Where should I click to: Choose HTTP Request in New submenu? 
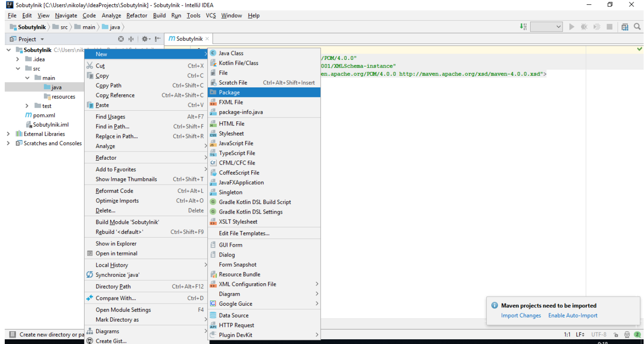click(x=264, y=325)
